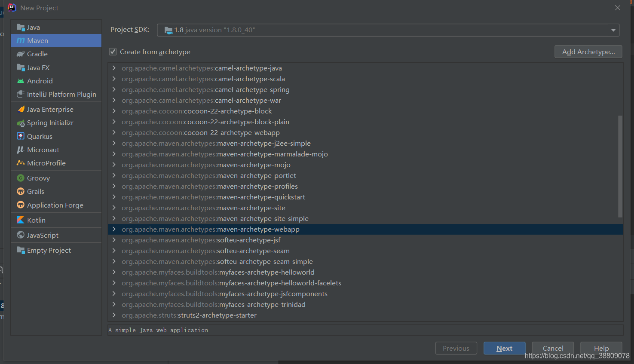This screenshot has height=364, width=634.
Task: Select maven-archetype-portlet row text
Action: pyautogui.click(x=209, y=176)
